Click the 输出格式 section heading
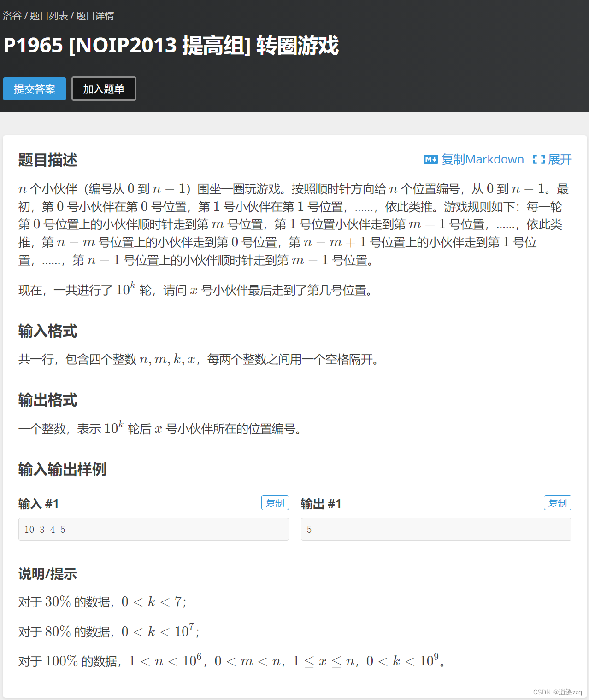Image resolution: width=589 pixels, height=700 pixels. (47, 400)
